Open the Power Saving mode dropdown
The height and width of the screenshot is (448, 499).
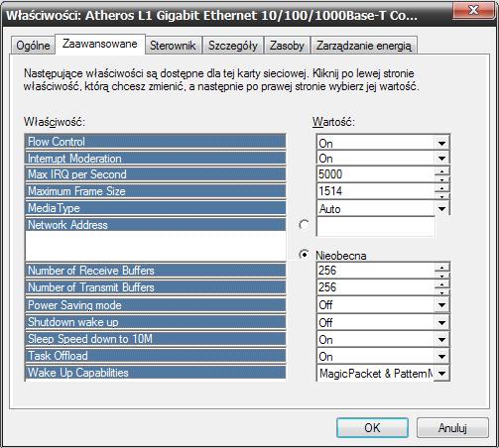click(x=441, y=305)
